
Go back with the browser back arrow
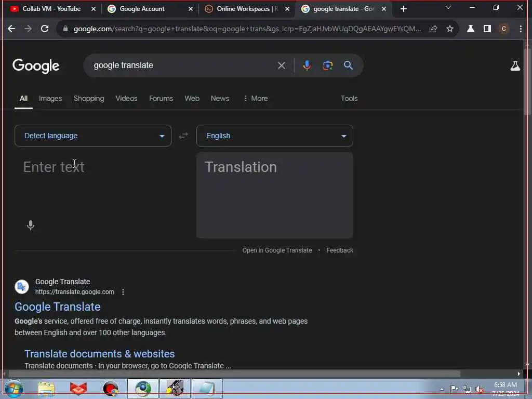(x=11, y=29)
